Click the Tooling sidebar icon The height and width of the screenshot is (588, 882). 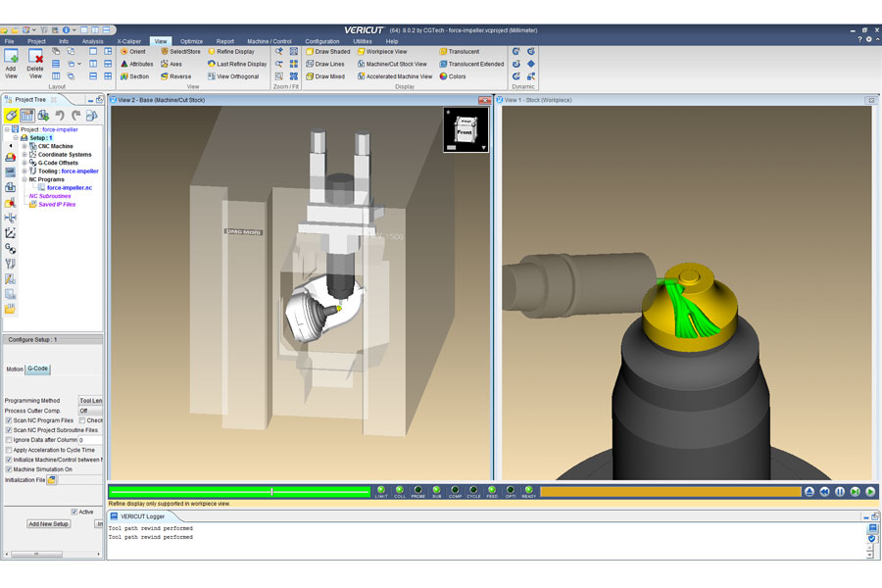pos(10,264)
